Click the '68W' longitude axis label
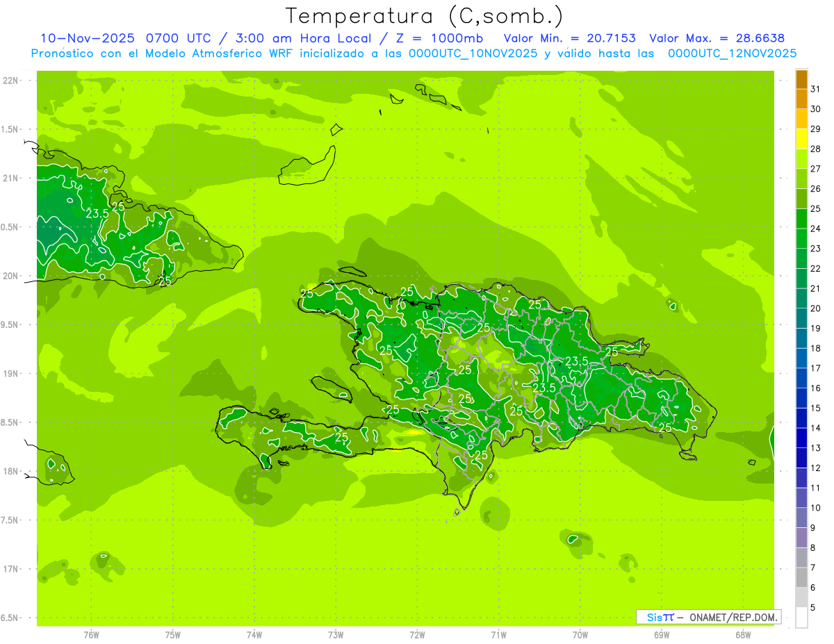Image resolution: width=834 pixels, height=644 pixels. (x=742, y=635)
